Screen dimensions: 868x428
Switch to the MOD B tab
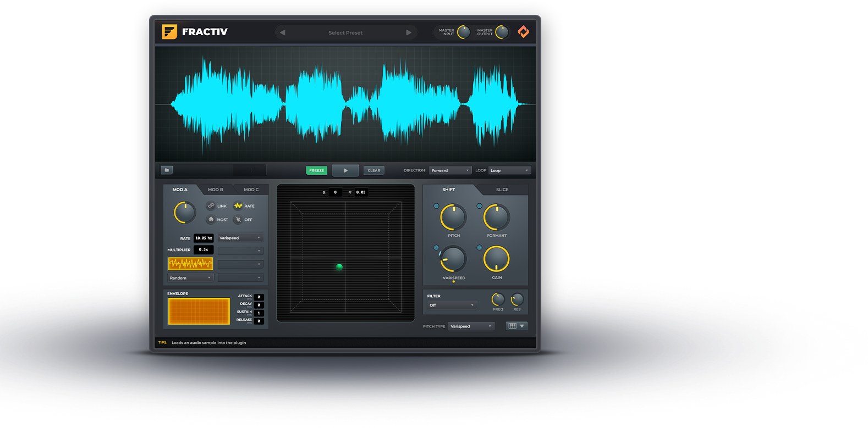coord(216,190)
